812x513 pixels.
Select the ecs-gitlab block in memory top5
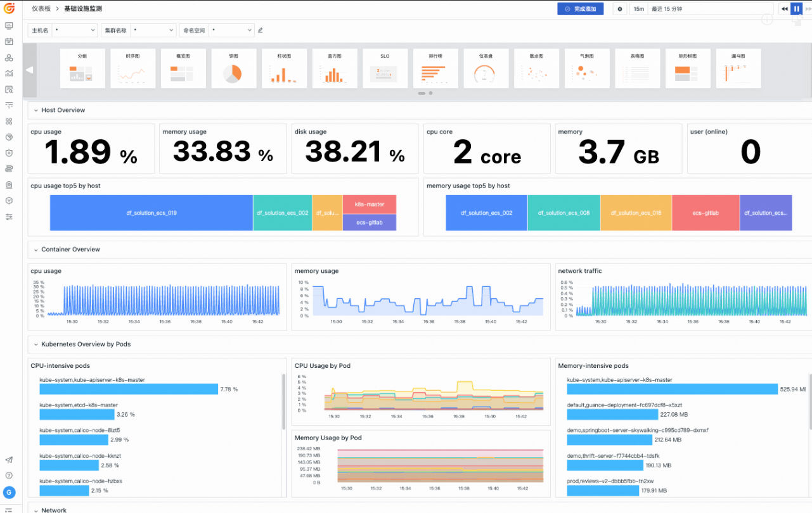click(x=706, y=213)
